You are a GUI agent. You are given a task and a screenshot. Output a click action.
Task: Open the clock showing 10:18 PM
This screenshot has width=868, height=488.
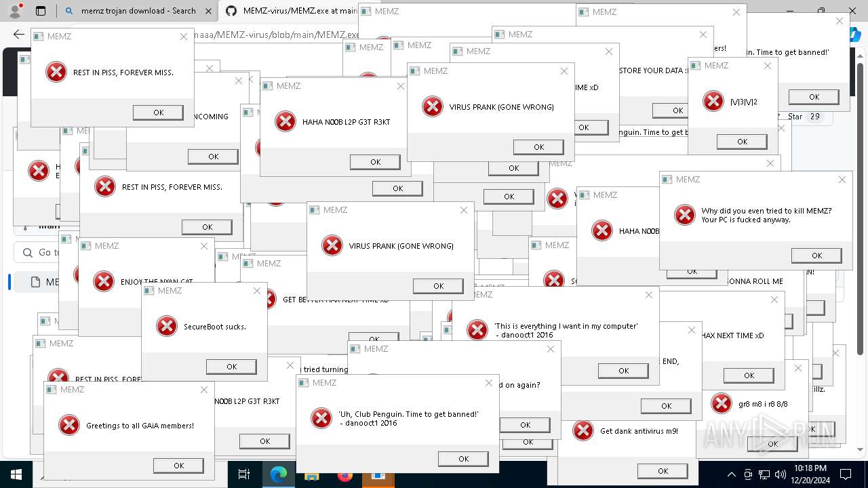810,474
